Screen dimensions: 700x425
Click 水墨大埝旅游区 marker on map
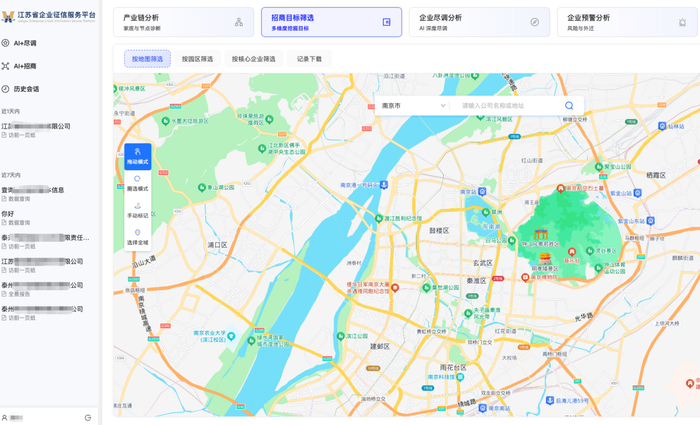tap(166, 121)
